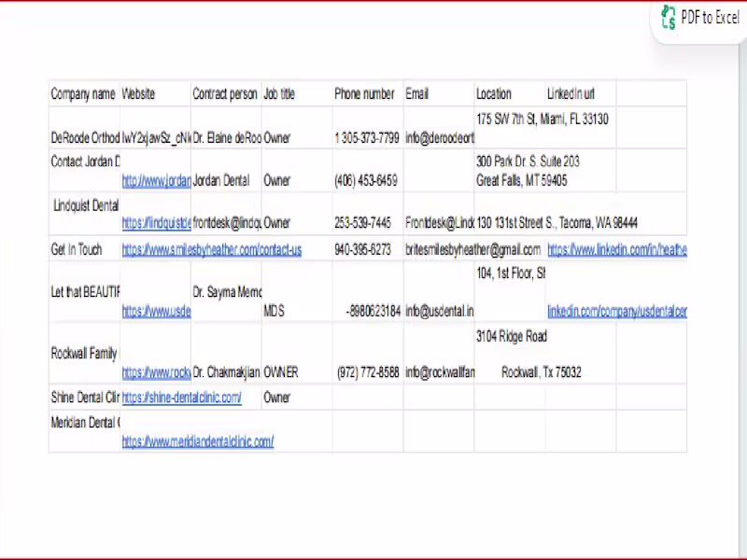
Task: Click the PDF to Excel icon
Action: [669, 17]
